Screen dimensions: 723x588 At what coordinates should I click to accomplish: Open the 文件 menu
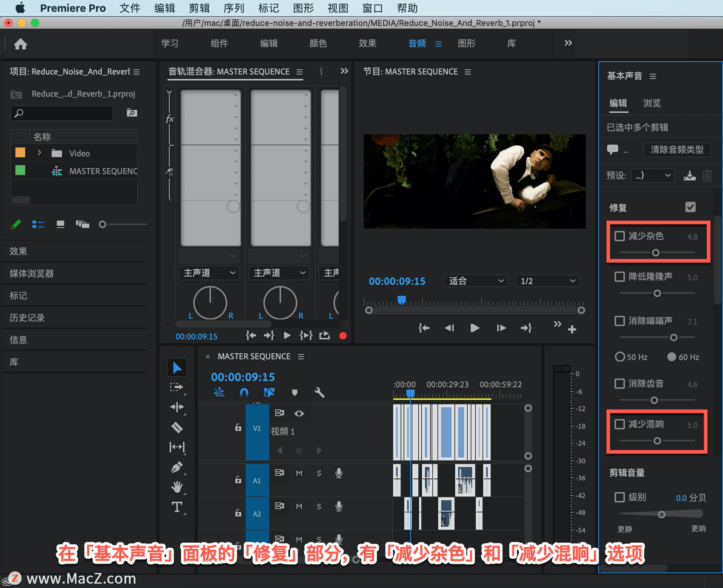(x=130, y=8)
